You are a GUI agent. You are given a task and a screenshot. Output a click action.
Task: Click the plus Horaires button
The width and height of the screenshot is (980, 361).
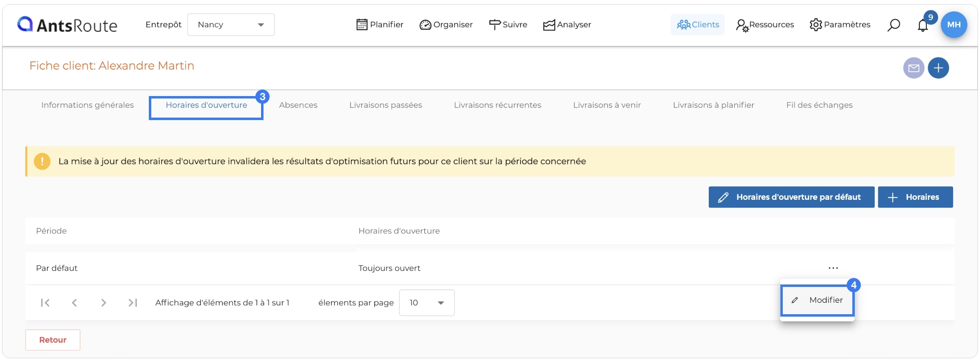915,197
